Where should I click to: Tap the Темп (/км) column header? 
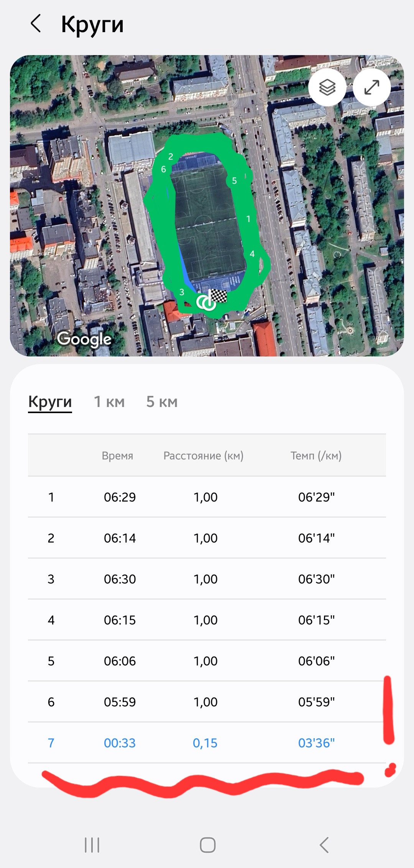[x=316, y=456]
